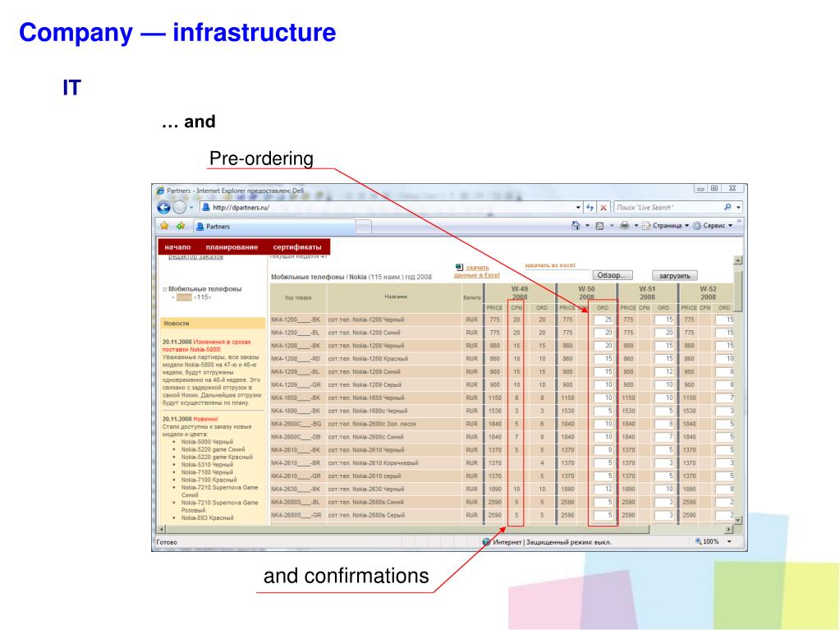Open the начало site menu item

pyautogui.click(x=177, y=247)
